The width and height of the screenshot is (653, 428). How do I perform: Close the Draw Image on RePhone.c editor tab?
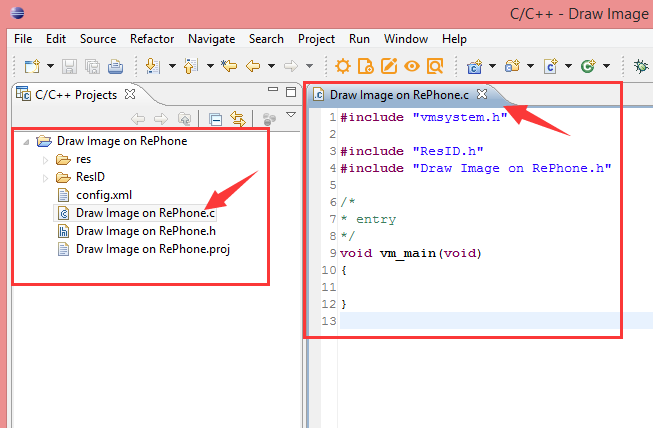[482, 94]
